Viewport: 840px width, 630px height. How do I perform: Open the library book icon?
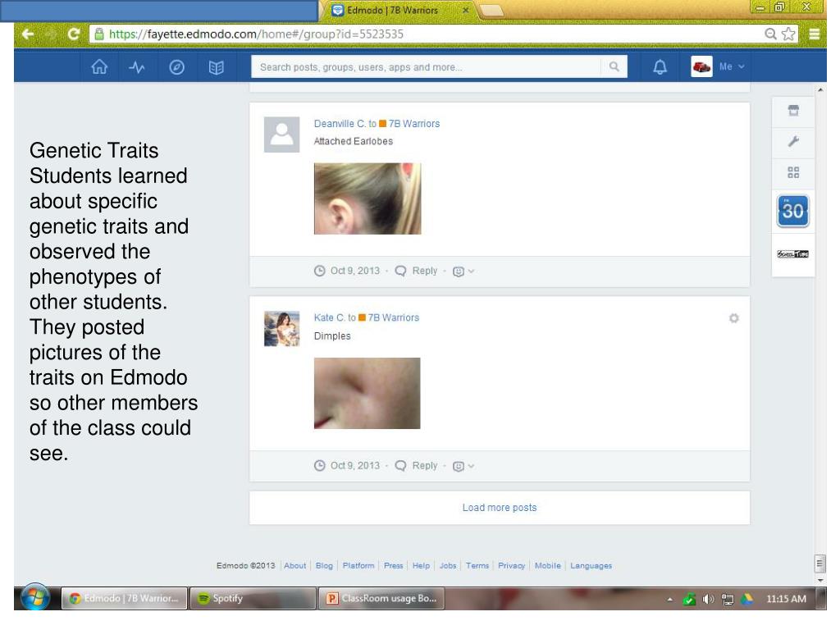216,67
